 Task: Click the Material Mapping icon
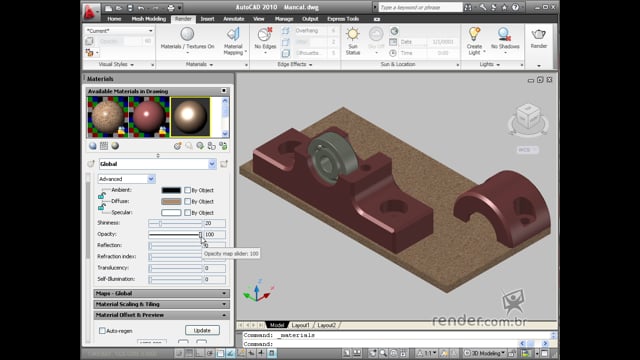point(233,34)
